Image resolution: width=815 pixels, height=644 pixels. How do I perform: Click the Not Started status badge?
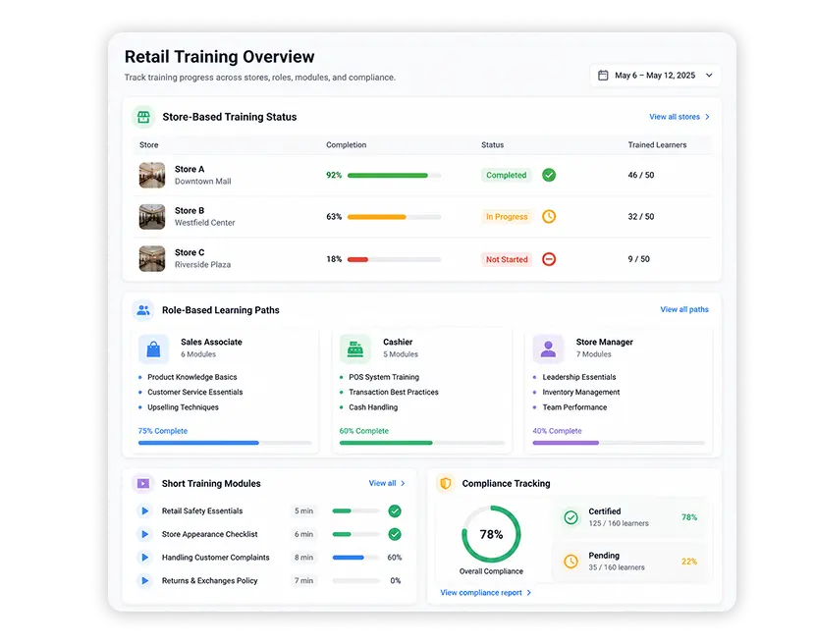coord(507,259)
